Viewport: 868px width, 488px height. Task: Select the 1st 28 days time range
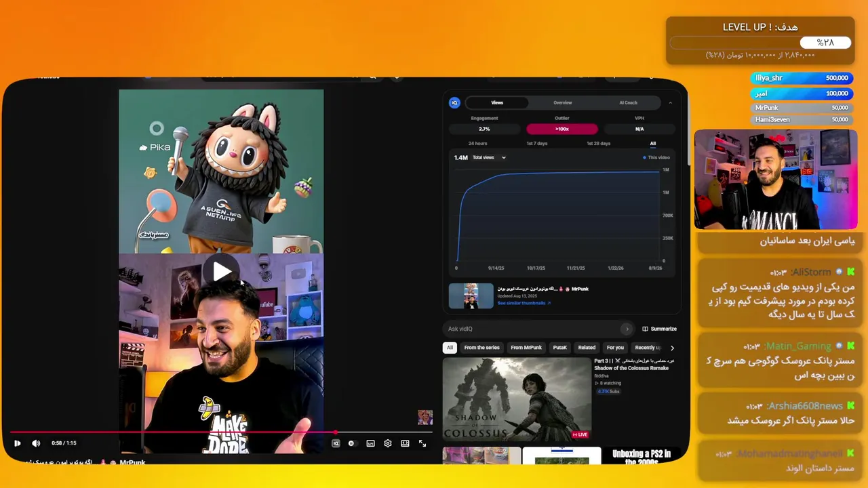pos(599,144)
